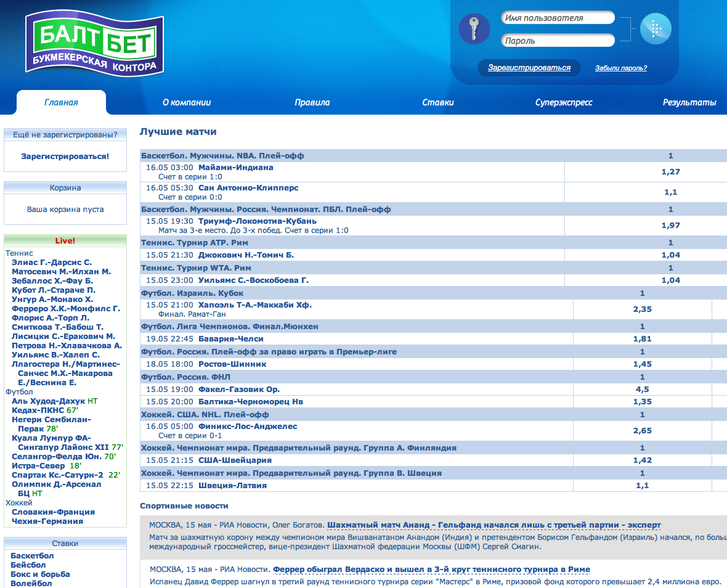Viewport: 727px width, 588px height.
Task: Select odds 1,27 for Майами-Индиана
Action: pyautogui.click(x=670, y=171)
